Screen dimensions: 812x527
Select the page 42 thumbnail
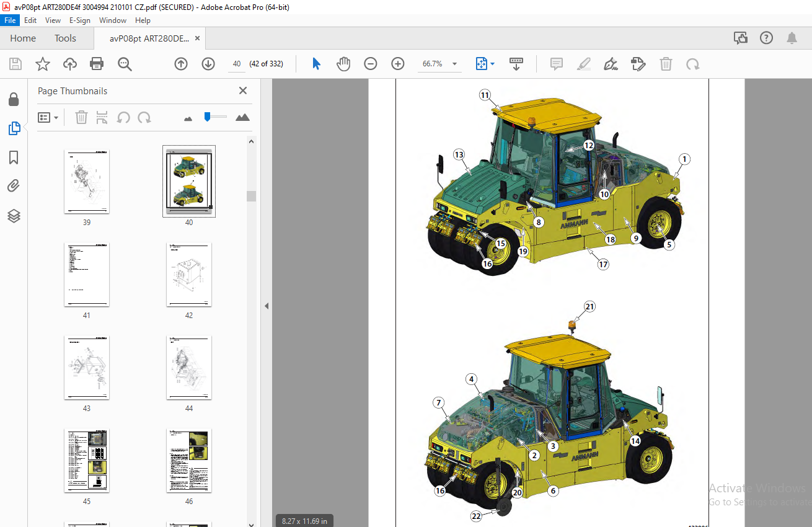(x=189, y=275)
